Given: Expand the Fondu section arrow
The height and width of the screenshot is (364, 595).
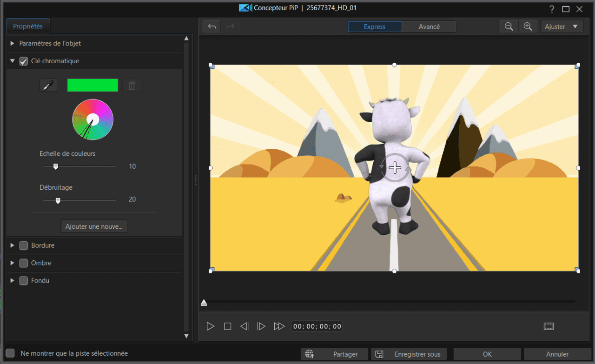Looking at the screenshot, I should pos(13,281).
